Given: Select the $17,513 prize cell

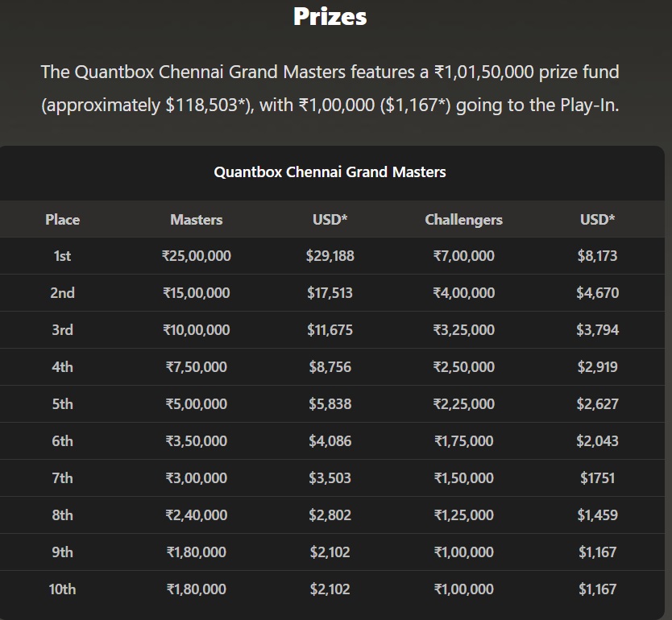Looking at the screenshot, I should click(x=330, y=293).
